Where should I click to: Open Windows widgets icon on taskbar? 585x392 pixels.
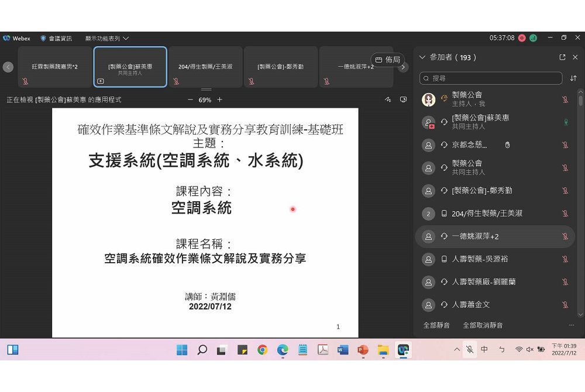(x=13, y=349)
